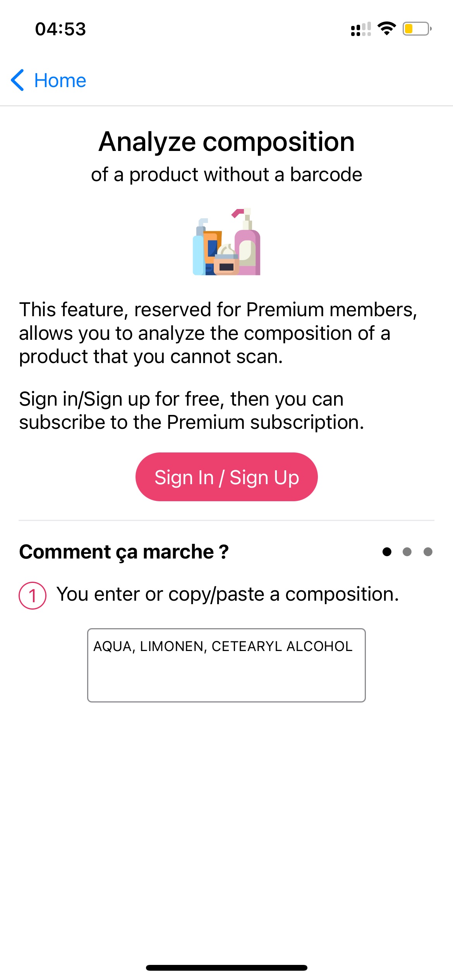Screen dimensions: 453x980
Task: Tap the cellular signal icon
Action: pos(360,29)
